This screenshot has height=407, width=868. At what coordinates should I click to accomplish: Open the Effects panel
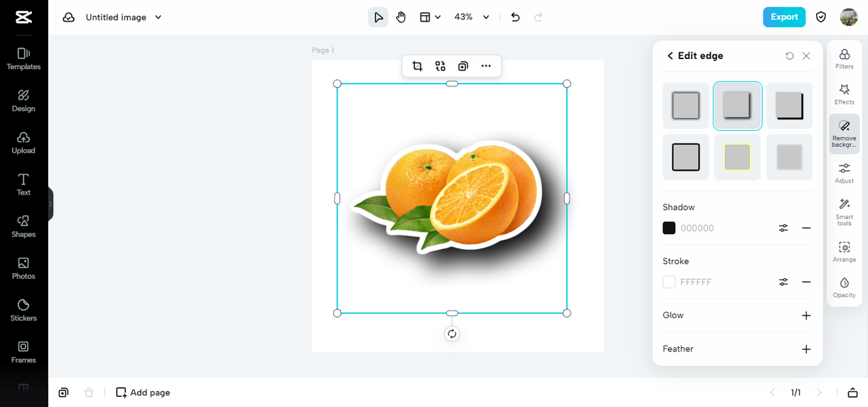point(844,94)
